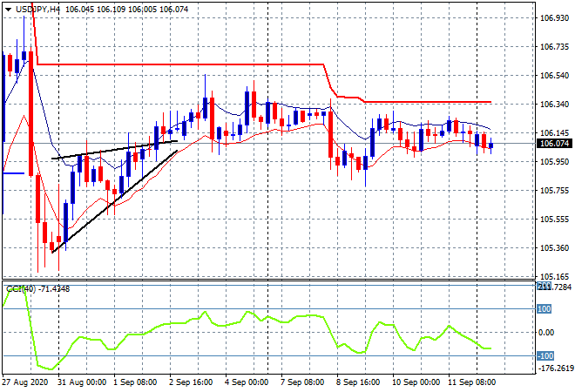Viewport: 575px width, 392px height.
Task: Select price axis label 106.930
Action: [554, 18]
